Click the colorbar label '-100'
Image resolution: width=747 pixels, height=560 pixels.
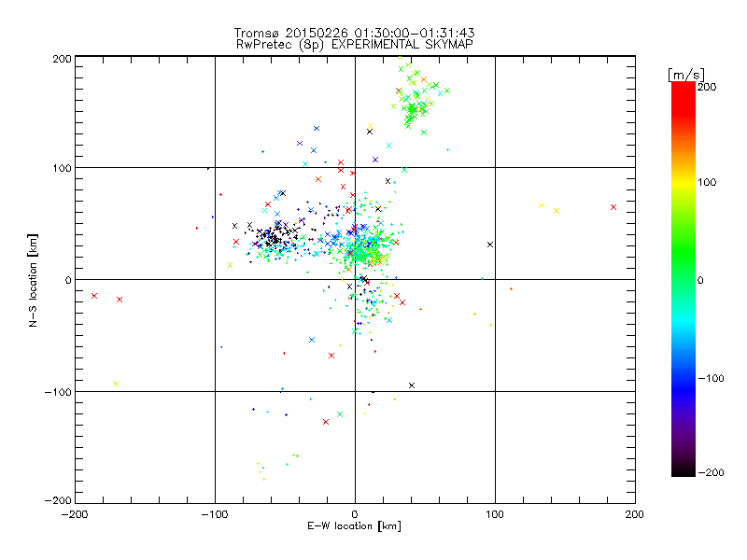pos(711,379)
